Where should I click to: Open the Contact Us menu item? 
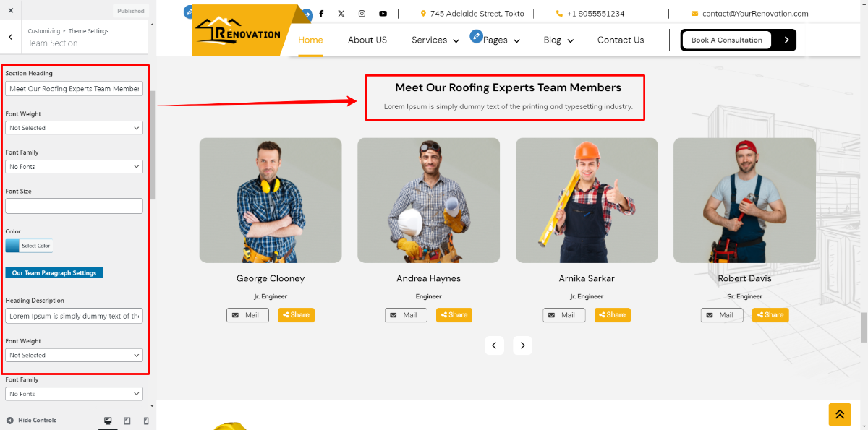point(620,40)
